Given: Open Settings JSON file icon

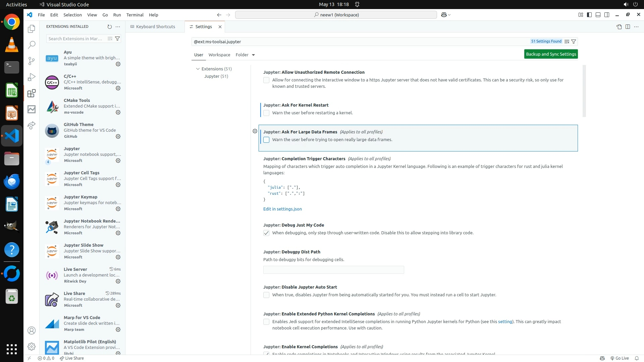Looking at the screenshot, I should [x=619, y=27].
